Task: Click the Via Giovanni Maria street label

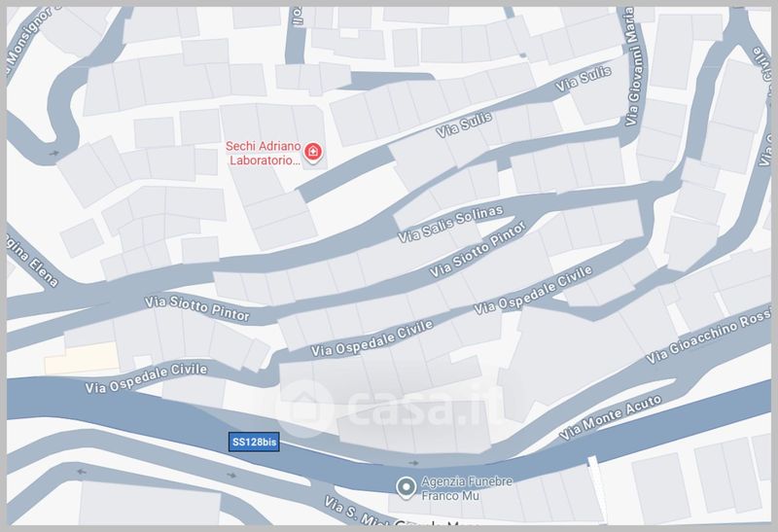Action: (630, 66)
